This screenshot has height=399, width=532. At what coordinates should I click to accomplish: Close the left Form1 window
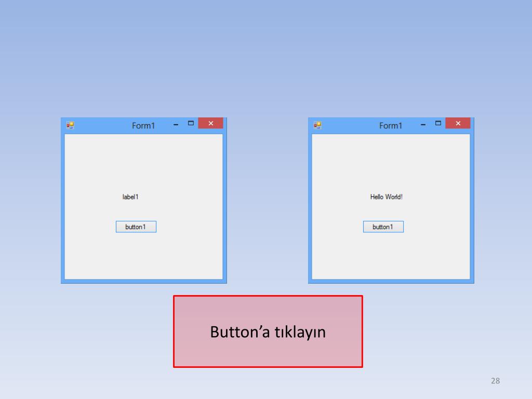(x=211, y=123)
